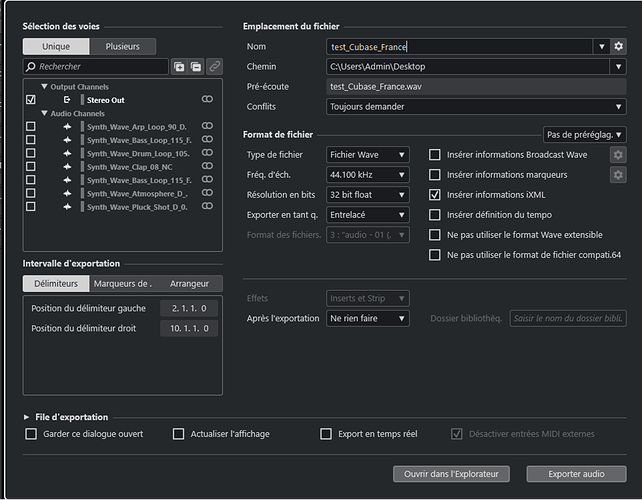Open the Chemin path dropdown
The width and height of the screenshot is (642, 500).
(618, 66)
